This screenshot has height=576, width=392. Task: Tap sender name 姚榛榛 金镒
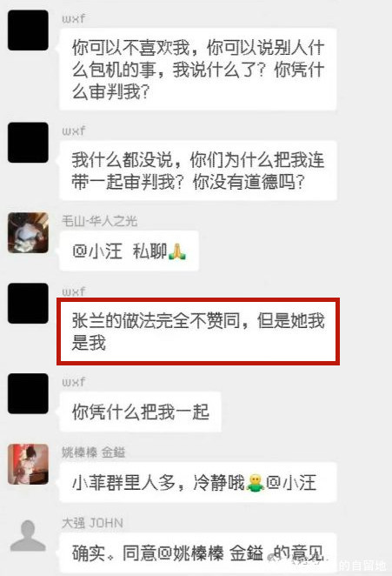(x=93, y=452)
